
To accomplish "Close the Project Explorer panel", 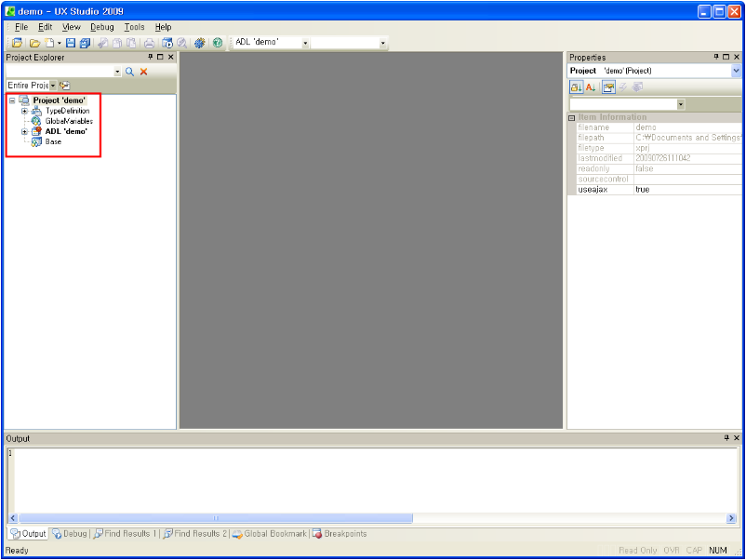I will click(x=171, y=57).
